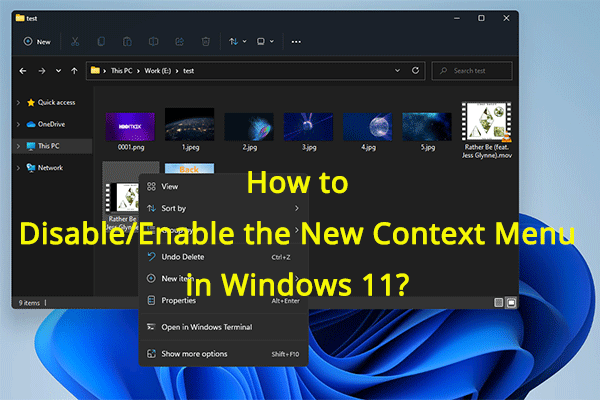Select Network in sidebar
The image size is (600, 400).
pos(45,168)
